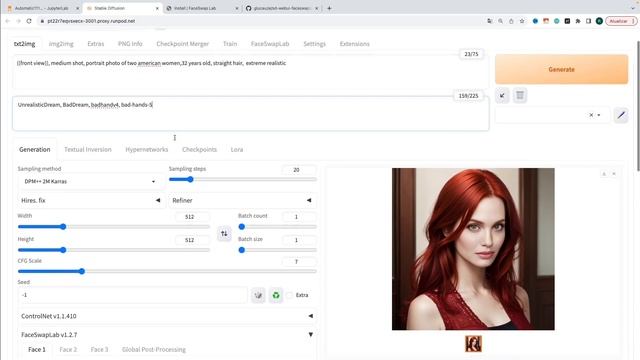Click the download icon above generated image
640x360 pixels.
tap(604, 174)
